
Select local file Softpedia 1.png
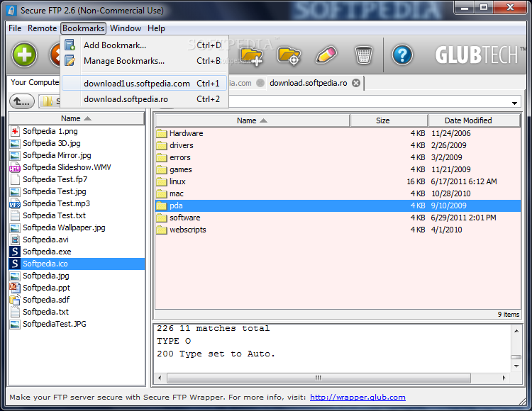click(x=77, y=131)
